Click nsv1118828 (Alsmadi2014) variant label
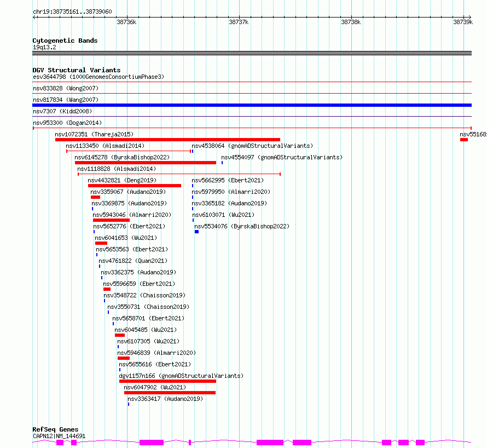The image size is (487, 448). tap(117, 169)
